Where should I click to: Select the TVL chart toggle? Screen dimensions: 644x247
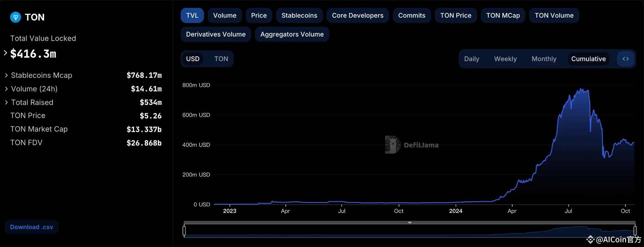[x=192, y=15]
